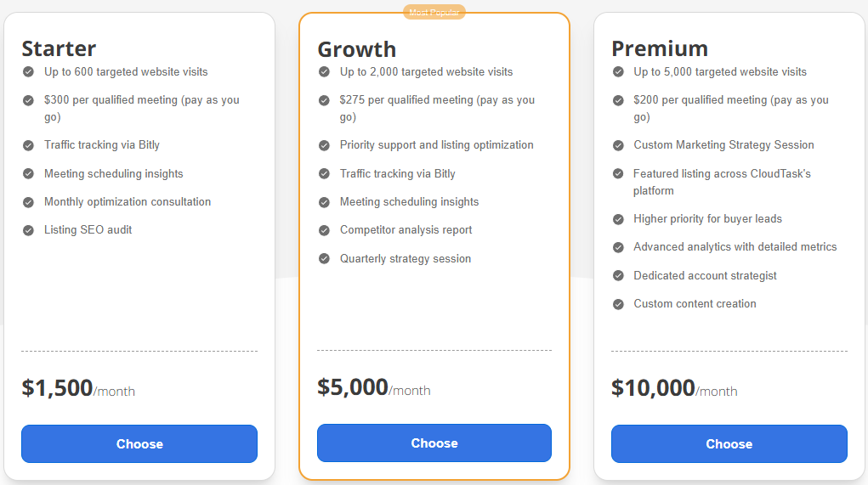Click checkmark beside Custom content creation
The width and height of the screenshot is (868, 485).
pyautogui.click(x=618, y=304)
